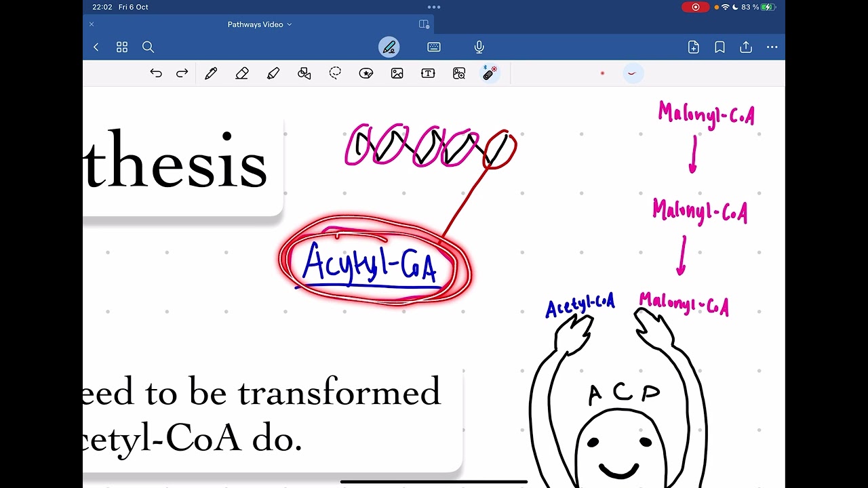
Task: Add a new page
Action: [694, 47]
